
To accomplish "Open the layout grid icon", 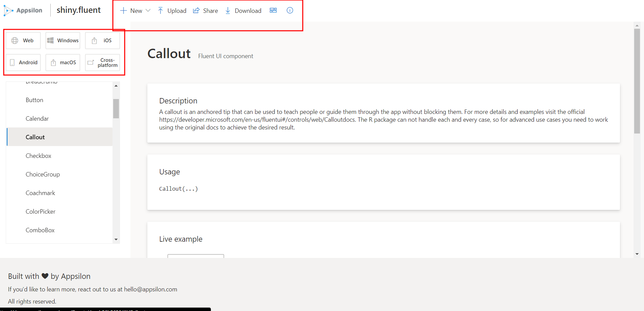I will [273, 10].
